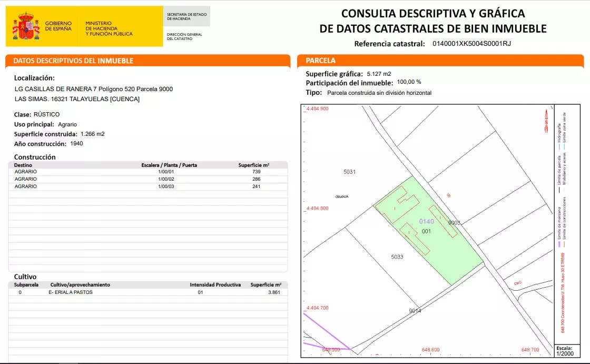
Task: Select the '1/00/03' cell
Action: coord(166,186)
